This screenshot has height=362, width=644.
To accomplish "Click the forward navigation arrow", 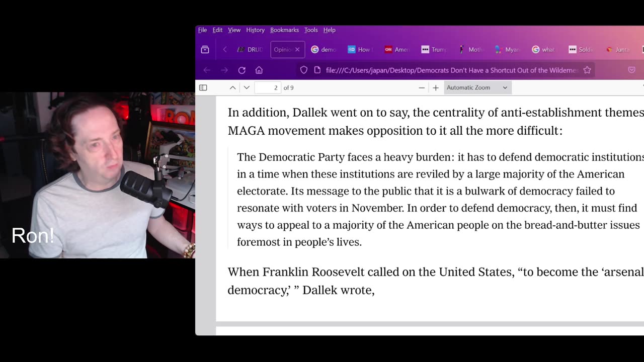I will click(224, 70).
